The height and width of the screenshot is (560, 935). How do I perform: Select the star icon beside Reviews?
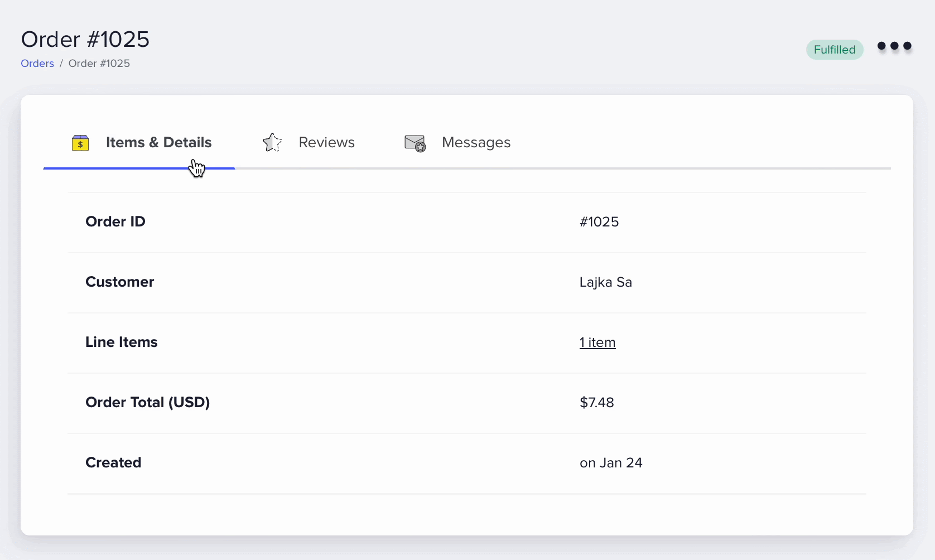click(272, 142)
